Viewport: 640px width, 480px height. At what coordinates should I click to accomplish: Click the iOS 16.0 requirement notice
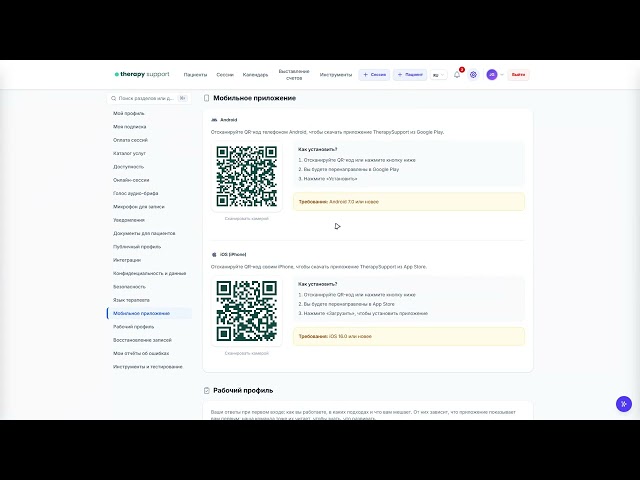coord(409,336)
